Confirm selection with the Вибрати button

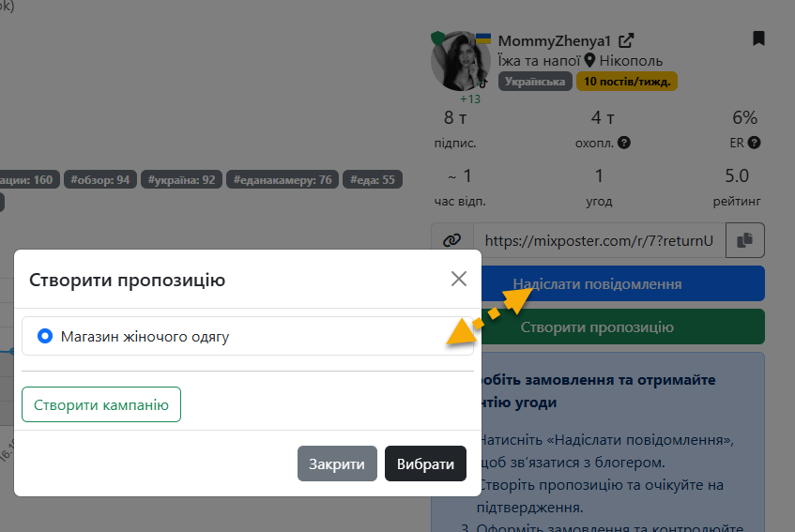pyautogui.click(x=425, y=464)
